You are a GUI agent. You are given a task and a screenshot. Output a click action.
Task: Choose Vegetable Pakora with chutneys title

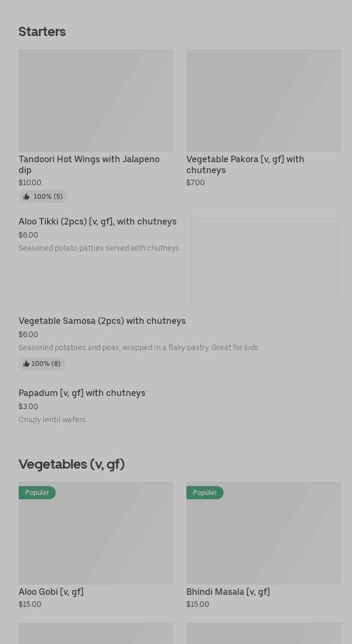pyautogui.click(x=245, y=164)
